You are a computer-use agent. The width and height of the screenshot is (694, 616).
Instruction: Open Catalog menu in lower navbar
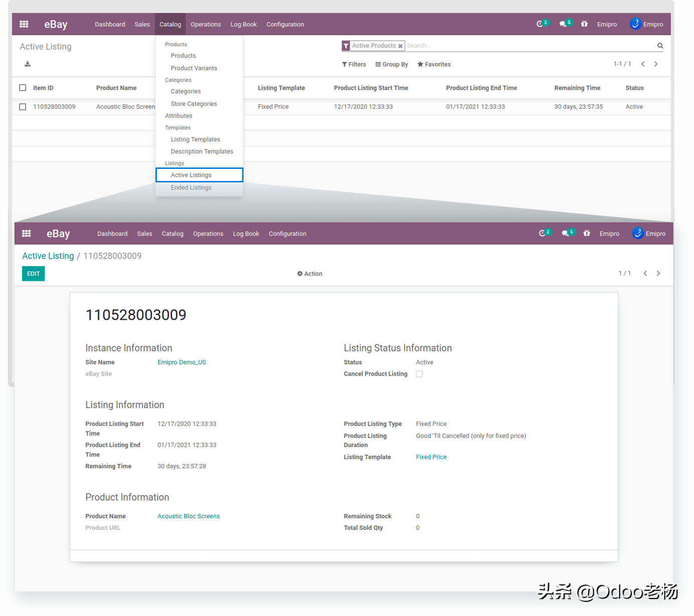click(x=172, y=234)
